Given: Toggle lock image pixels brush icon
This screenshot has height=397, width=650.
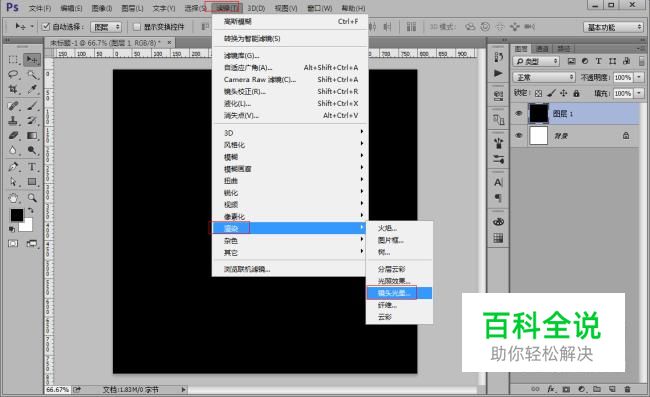Looking at the screenshot, I should click(x=551, y=93).
